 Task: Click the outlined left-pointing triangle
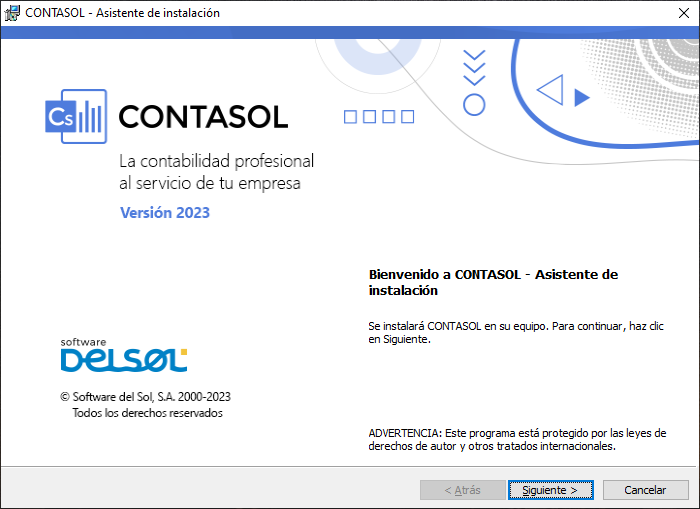pos(550,90)
